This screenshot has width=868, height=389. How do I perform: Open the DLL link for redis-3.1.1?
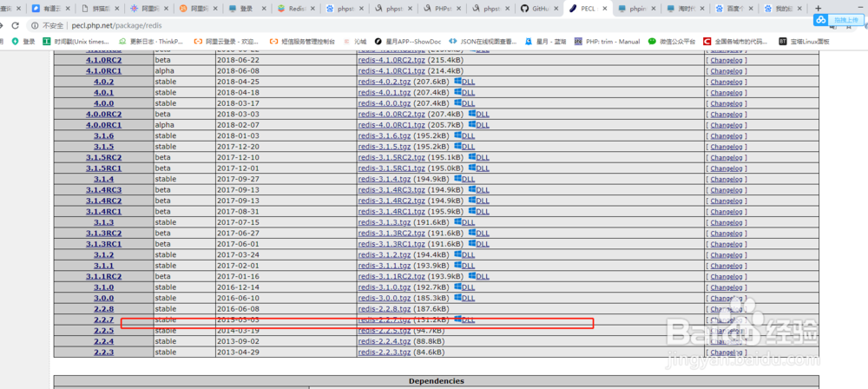click(x=469, y=266)
